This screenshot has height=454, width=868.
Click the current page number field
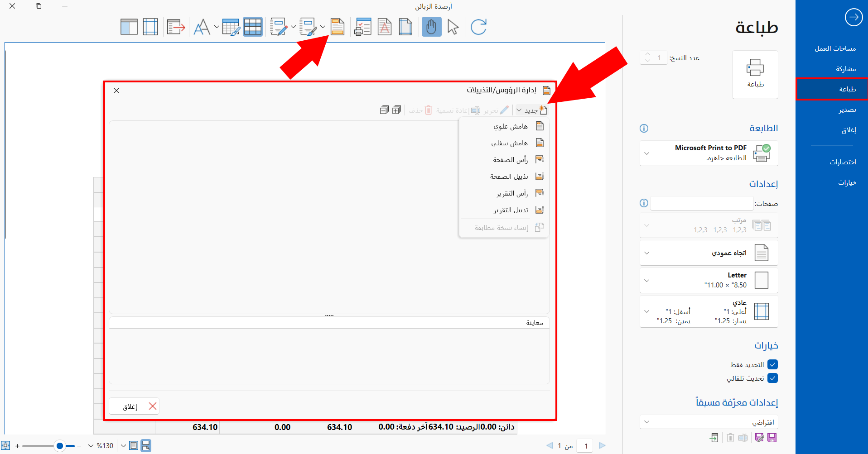(585, 446)
